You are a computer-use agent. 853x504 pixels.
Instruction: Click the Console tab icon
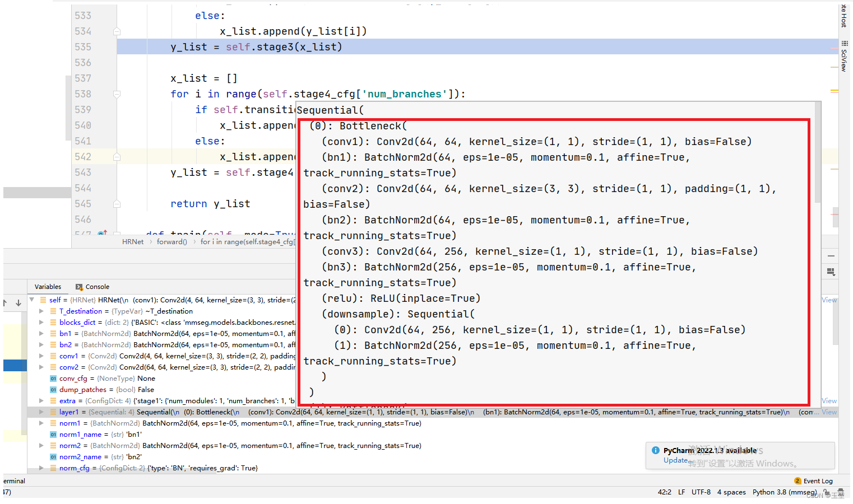(x=79, y=287)
